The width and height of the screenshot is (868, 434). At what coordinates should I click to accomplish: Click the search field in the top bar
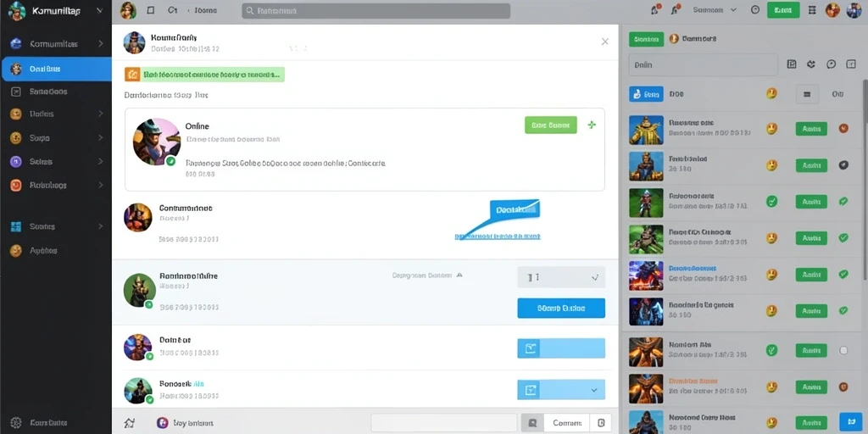(x=376, y=11)
